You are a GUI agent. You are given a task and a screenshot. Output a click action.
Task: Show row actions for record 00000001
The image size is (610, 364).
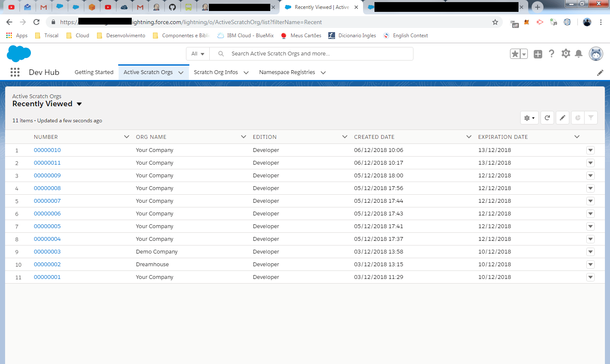point(591,277)
